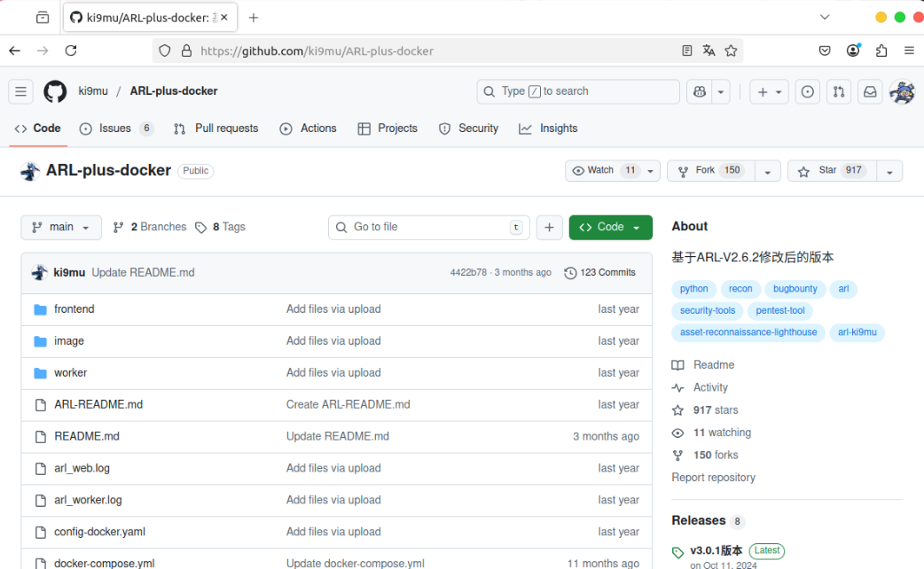This screenshot has width=924, height=569.
Task: Click the browser reload button
Action: click(x=71, y=51)
